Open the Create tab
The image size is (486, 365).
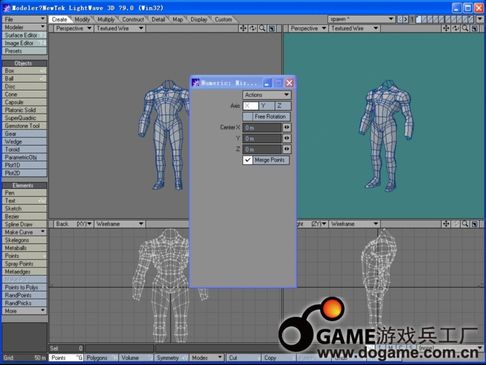pyautogui.click(x=59, y=19)
